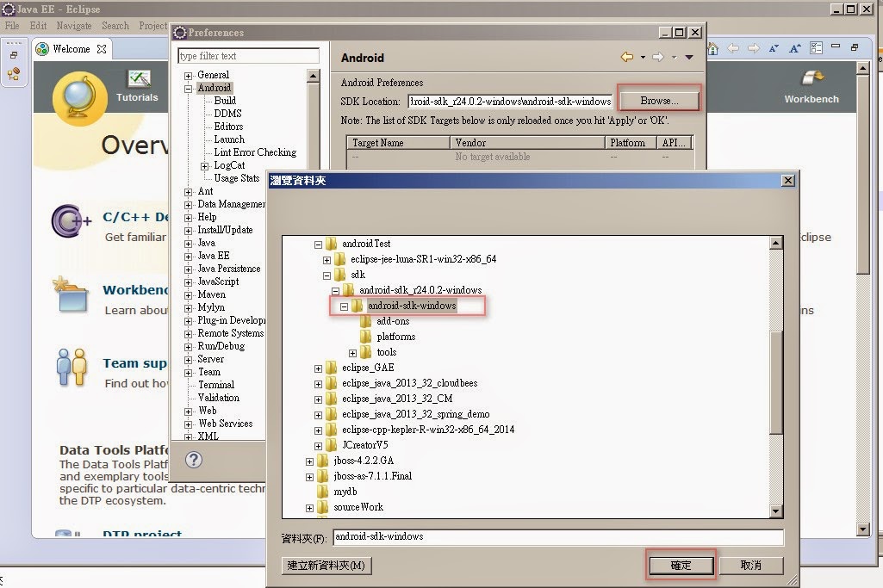Expand the eclipse-jee-luna folder node
883x588 pixels.
point(326,260)
